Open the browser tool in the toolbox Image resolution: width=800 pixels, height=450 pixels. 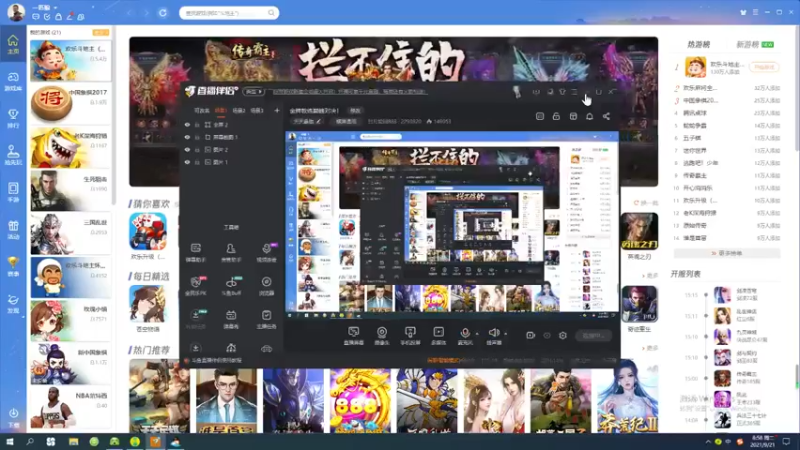tap(266, 286)
